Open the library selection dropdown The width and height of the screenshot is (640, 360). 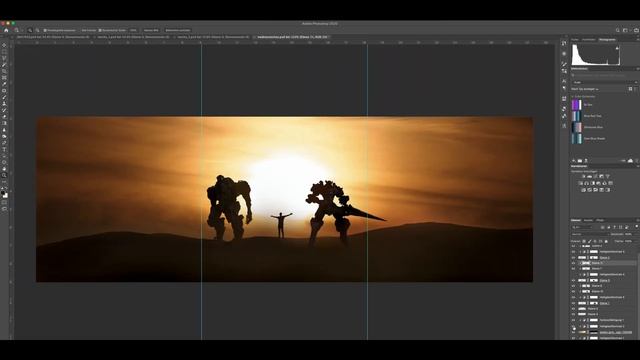pyautogui.click(x=604, y=82)
